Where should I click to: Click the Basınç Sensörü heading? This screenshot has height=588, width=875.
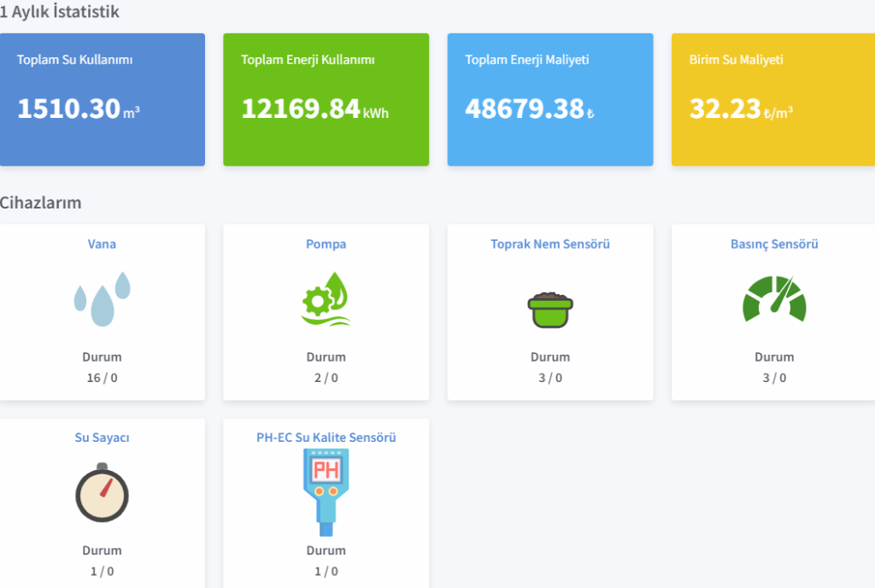pyautogui.click(x=773, y=244)
